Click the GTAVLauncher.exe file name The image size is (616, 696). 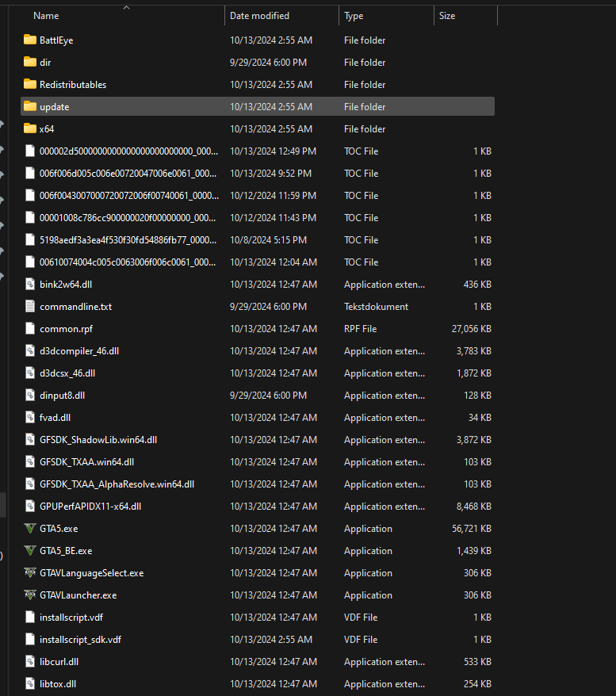(78, 595)
